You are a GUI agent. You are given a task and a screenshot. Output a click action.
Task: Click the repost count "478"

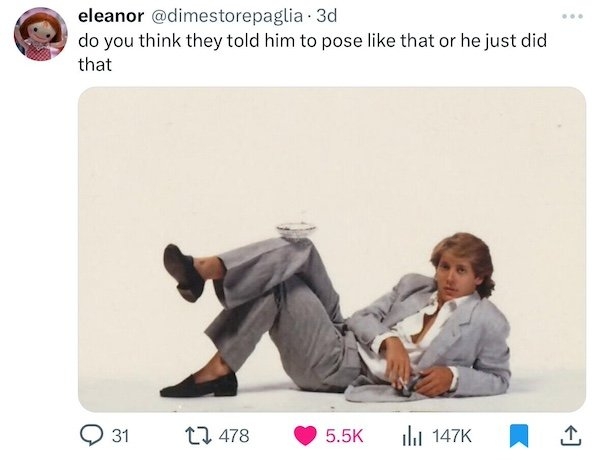(233, 435)
